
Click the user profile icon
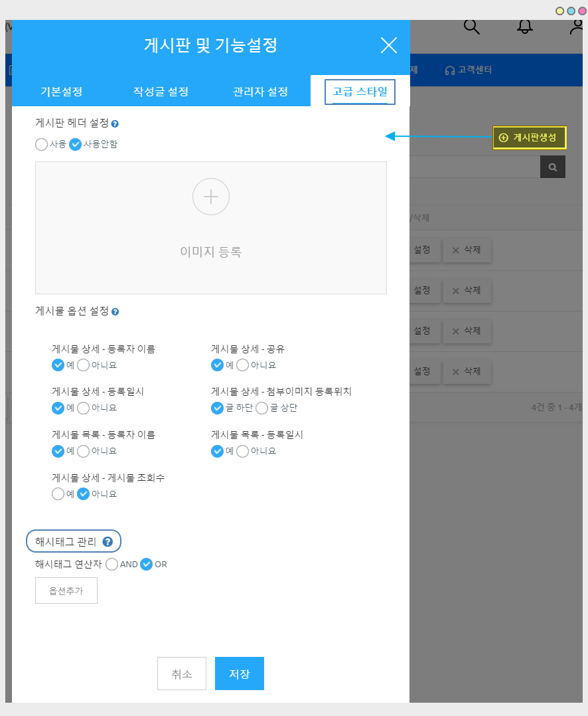(577, 27)
